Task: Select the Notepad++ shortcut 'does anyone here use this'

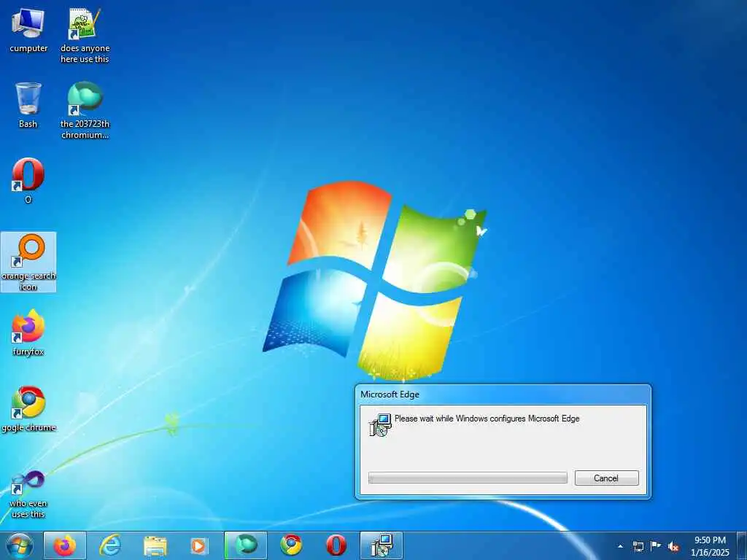Action: (85, 35)
